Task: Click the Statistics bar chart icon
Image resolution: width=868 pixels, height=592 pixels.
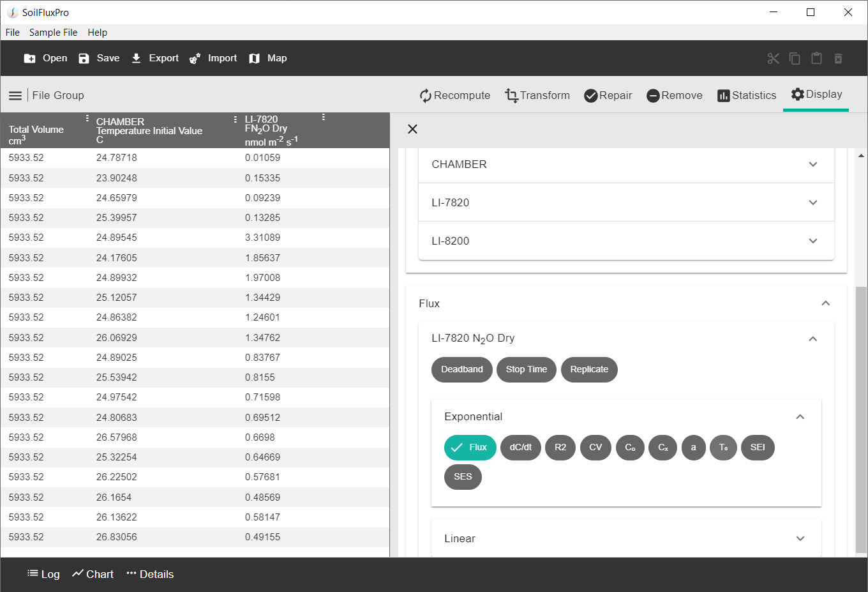Action: 723,95
